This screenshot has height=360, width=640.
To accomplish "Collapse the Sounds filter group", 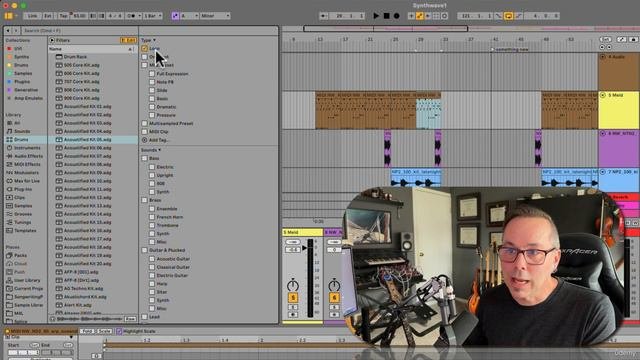I will pyautogui.click(x=160, y=150).
